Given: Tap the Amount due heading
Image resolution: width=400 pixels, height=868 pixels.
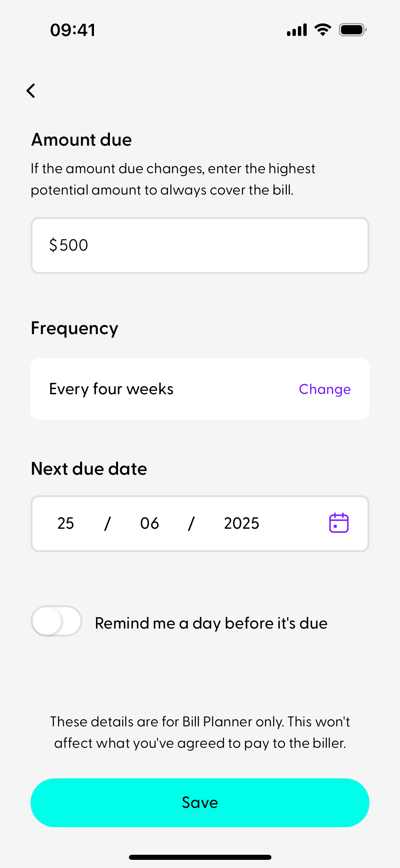Looking at the screenshot, I should (81, 140).
